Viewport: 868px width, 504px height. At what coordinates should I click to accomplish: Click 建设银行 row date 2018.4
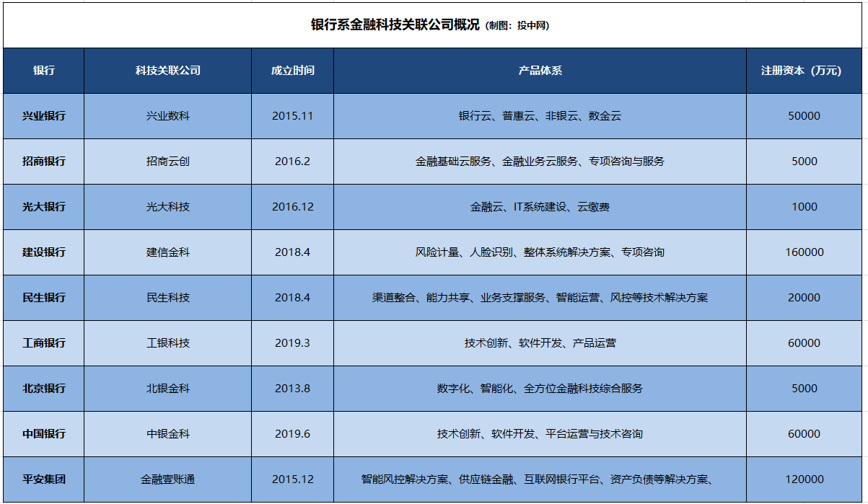293,252
